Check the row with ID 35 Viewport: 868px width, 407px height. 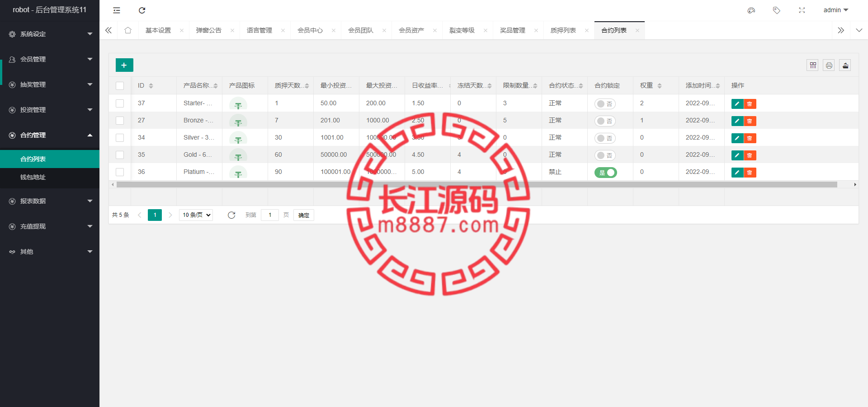coord(120,155)
